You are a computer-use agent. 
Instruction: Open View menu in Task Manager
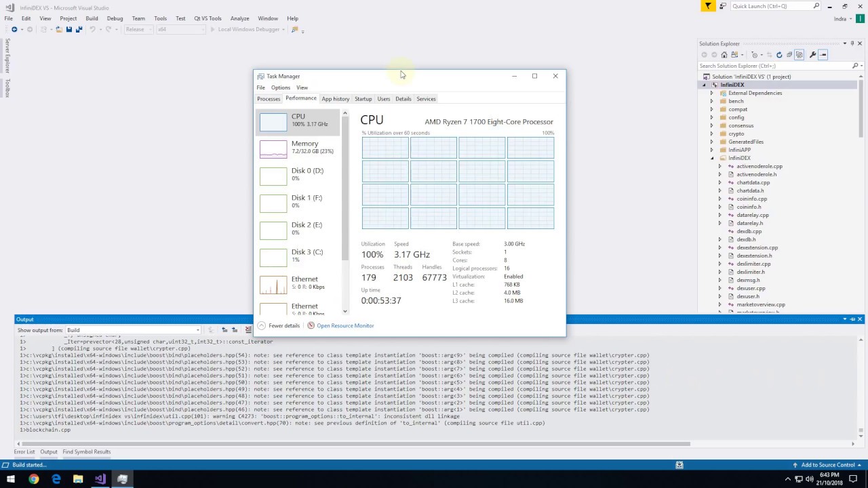click(302, 87)
